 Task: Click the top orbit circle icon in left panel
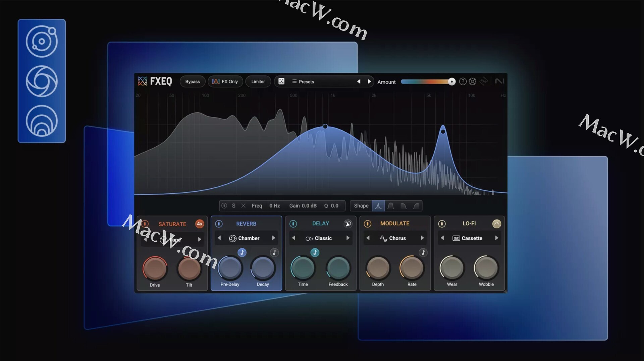(42, 41)
